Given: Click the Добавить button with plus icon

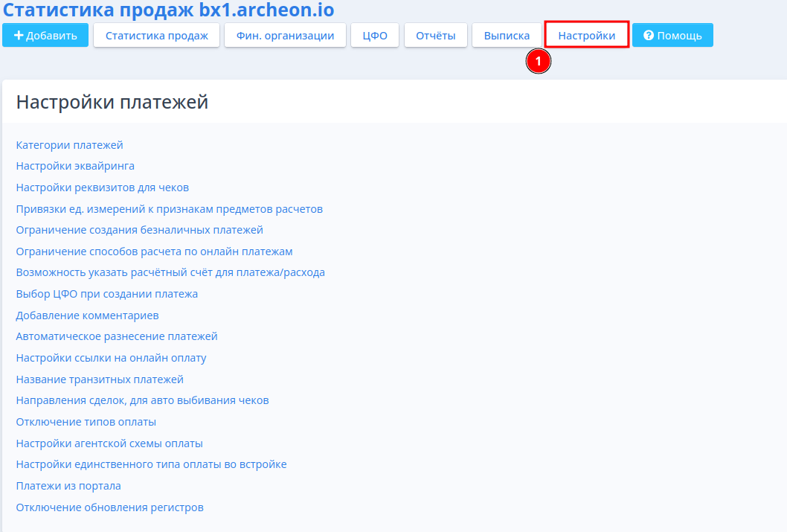Looking at the screenshot, I should (x=45, y=35).
